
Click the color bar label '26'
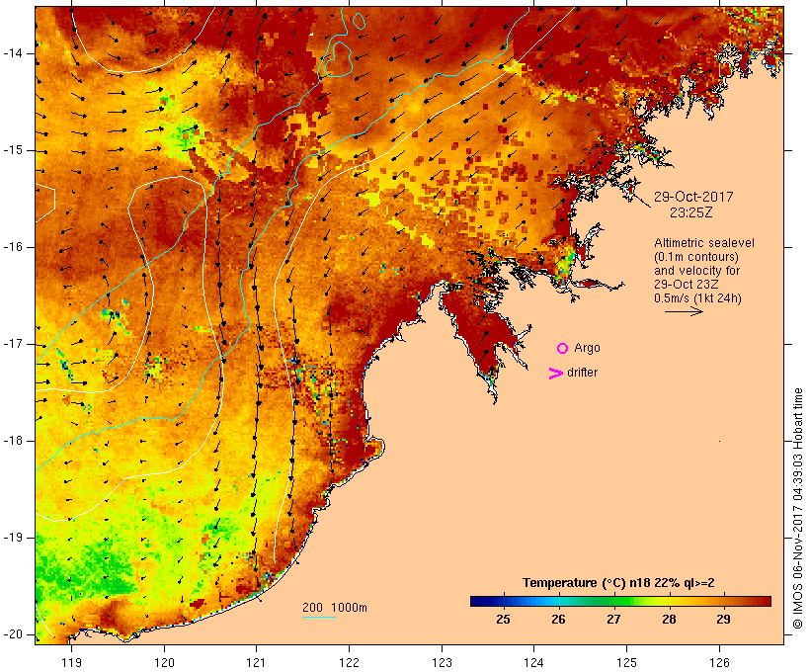pos(558,620)
